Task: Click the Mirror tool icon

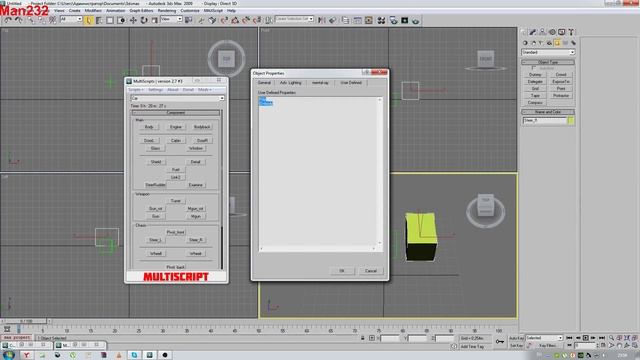Action: [x=322, y=20]
